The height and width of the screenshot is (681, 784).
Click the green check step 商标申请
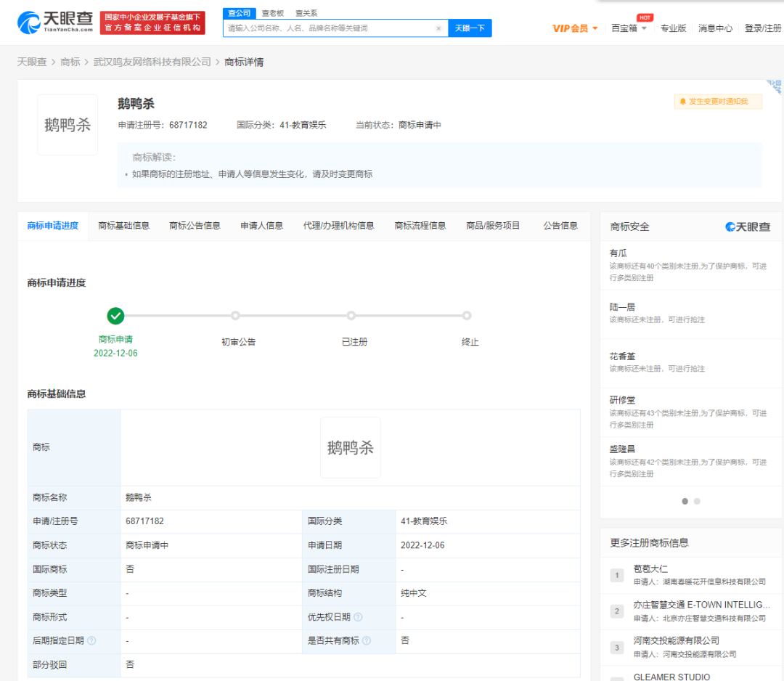tap(115, 316)
